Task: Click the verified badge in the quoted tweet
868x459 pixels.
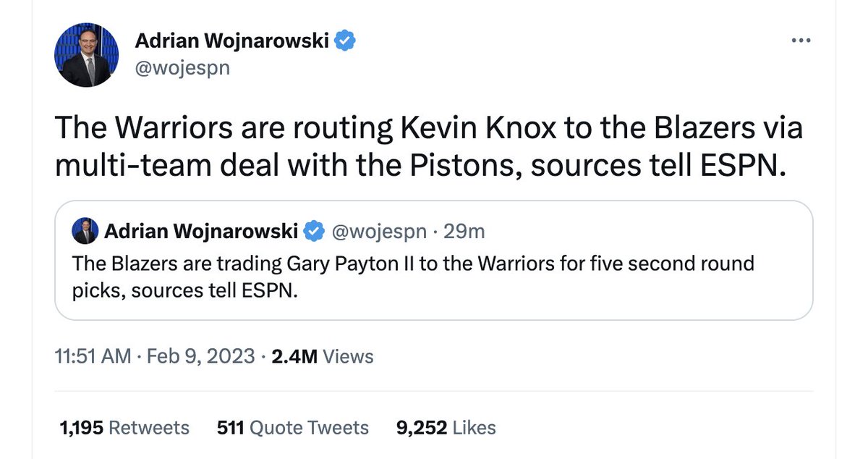Action: [x=313, y=232]
